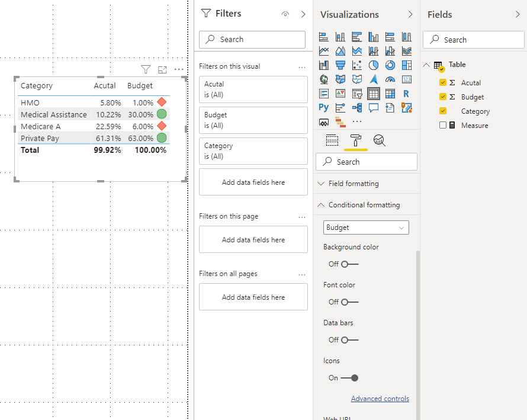Insert an R script visual
The image size is (527, 420).
(x=407, y=94)
